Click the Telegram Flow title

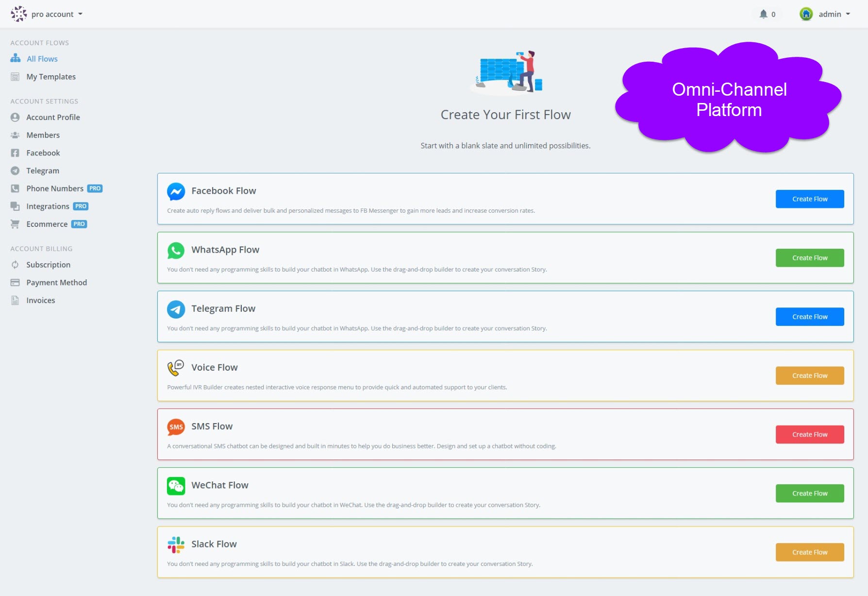(x=223, y=308)
